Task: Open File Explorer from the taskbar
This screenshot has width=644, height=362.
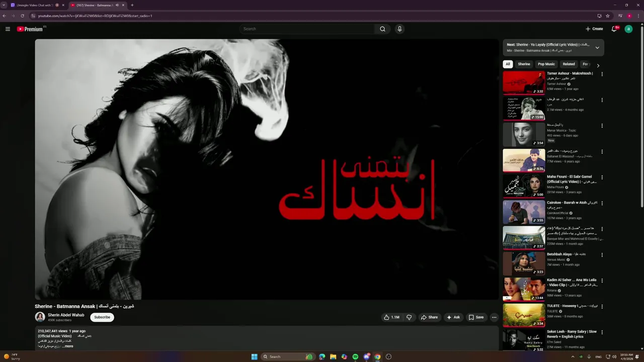Action: pyautogui.click(x=333, y=357)
